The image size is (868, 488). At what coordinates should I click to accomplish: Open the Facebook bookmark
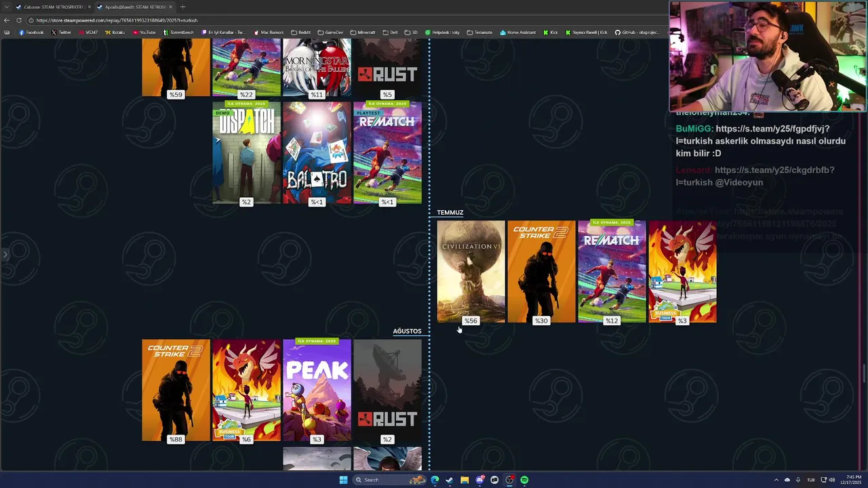(x=31, y=33)
